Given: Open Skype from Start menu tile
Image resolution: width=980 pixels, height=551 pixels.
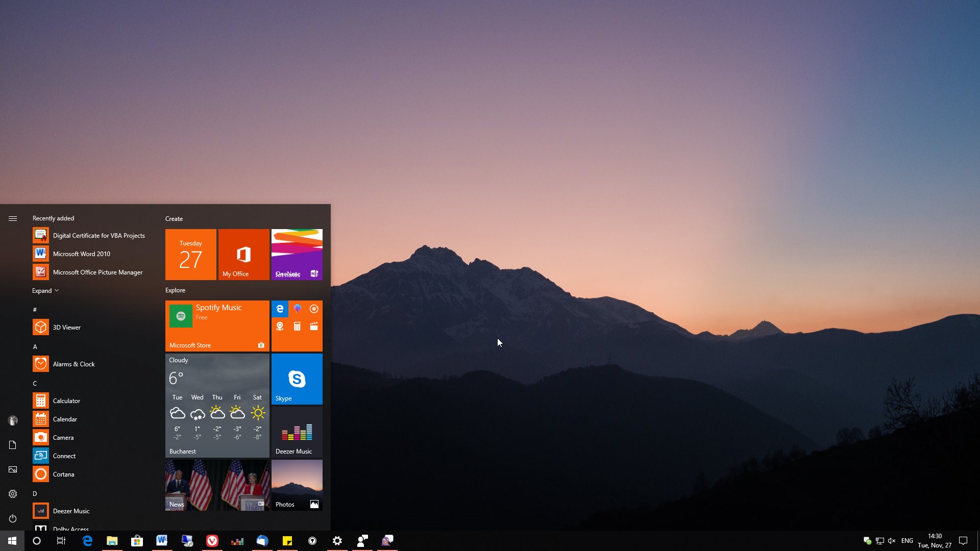Looking at the screenshot, I should click(x=297, y=379).
